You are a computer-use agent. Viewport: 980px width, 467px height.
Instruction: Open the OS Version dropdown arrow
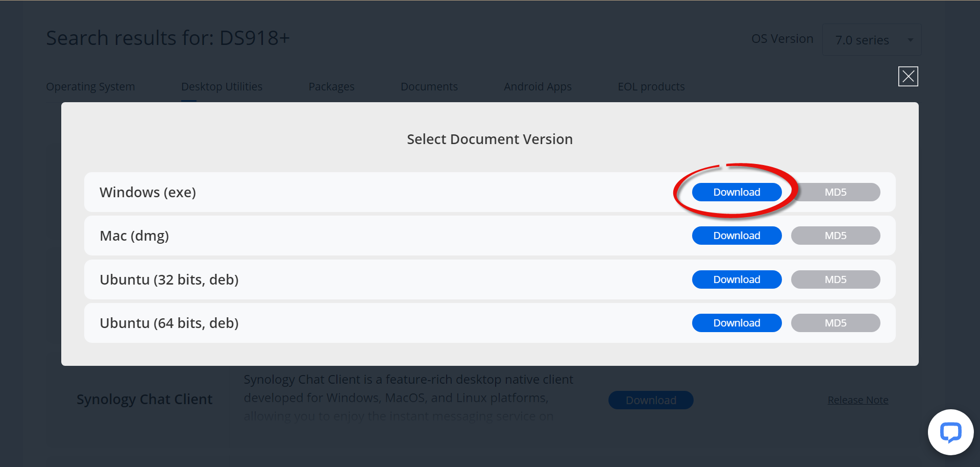(x=911, y=39)
